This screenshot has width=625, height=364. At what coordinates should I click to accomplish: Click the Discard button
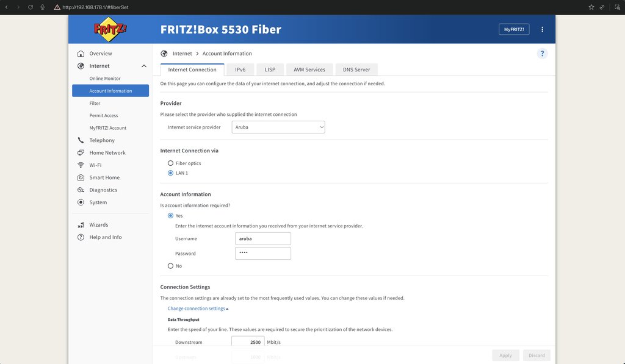coord(536,355)
